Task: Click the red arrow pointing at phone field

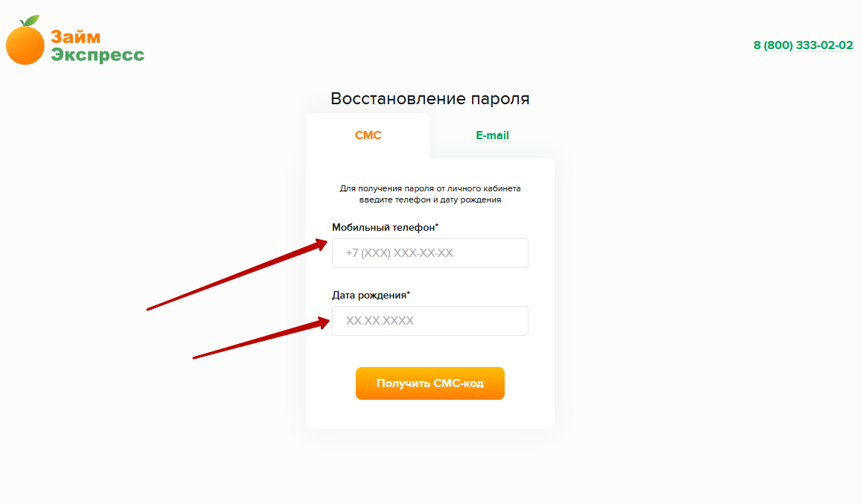Action: (237, 275)
